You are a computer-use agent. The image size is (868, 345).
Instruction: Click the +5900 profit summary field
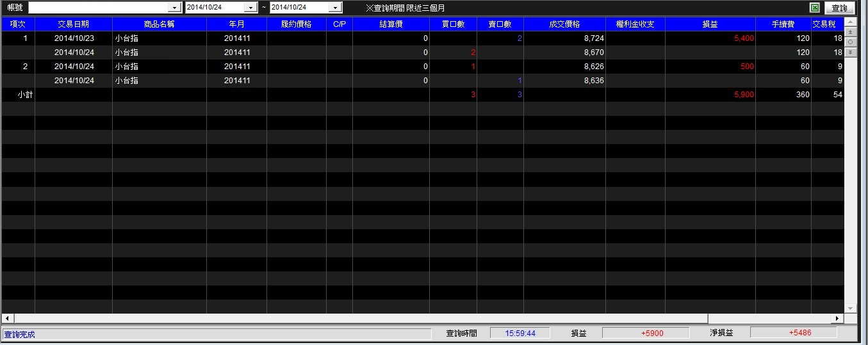(x=646, y=333)
